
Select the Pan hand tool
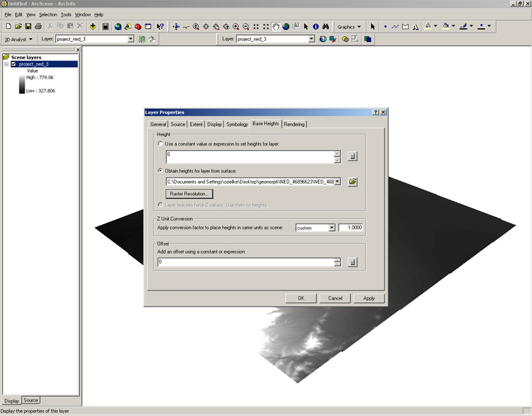pyautogui.click(x=275, y=27)
